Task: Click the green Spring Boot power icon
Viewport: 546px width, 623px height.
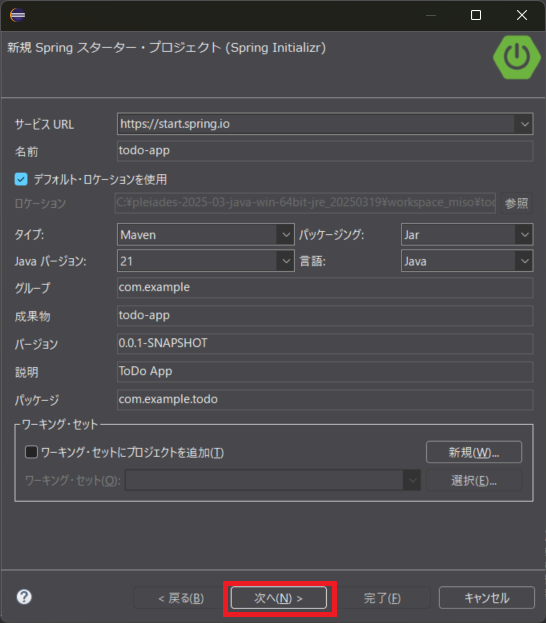Action: pyautogui.click(x=517, y=57)
